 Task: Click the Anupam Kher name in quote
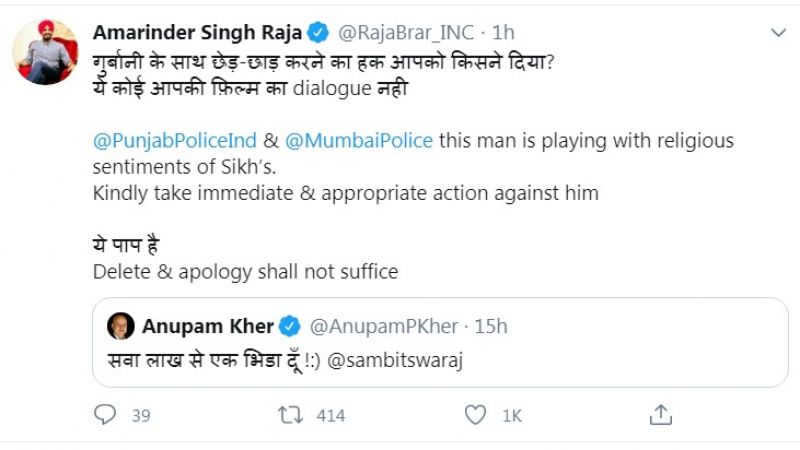click(208, 326)
